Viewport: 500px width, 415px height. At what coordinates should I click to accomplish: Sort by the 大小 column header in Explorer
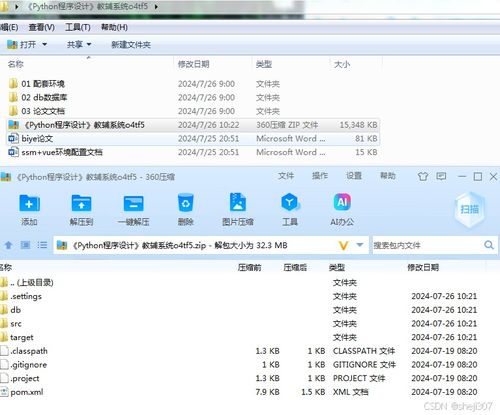[x=342, y=64]
